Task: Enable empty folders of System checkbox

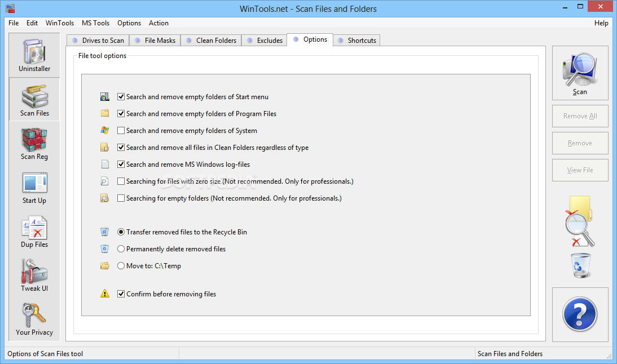Action: click(x=121, y=131)
